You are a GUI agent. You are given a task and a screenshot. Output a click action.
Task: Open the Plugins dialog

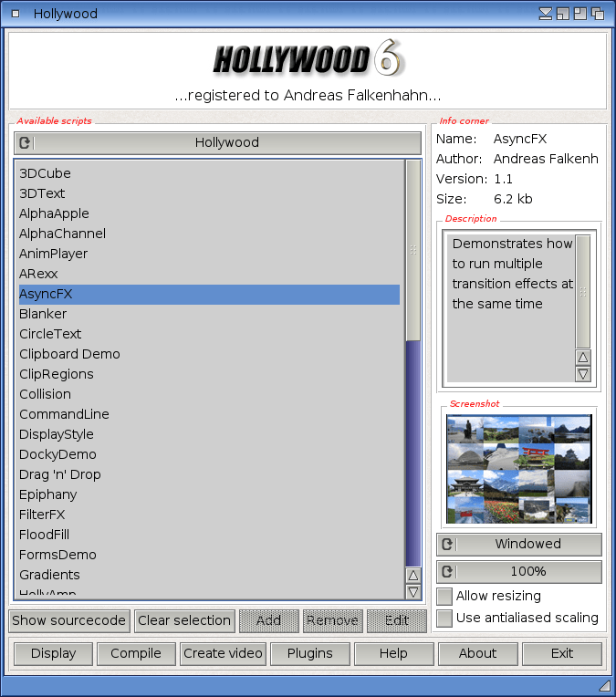click(x=310, y=653)
